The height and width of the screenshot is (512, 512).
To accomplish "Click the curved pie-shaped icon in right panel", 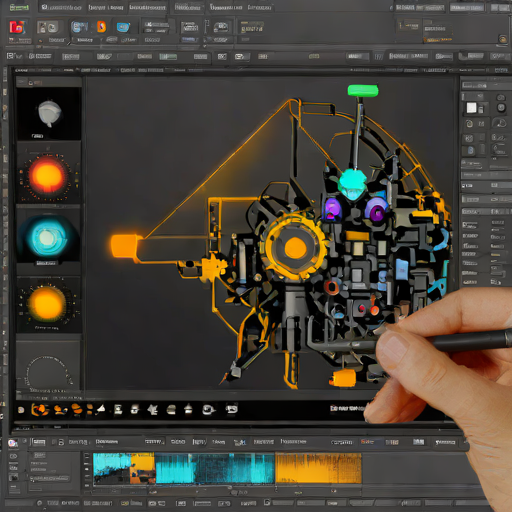I will tap(500, 123).
